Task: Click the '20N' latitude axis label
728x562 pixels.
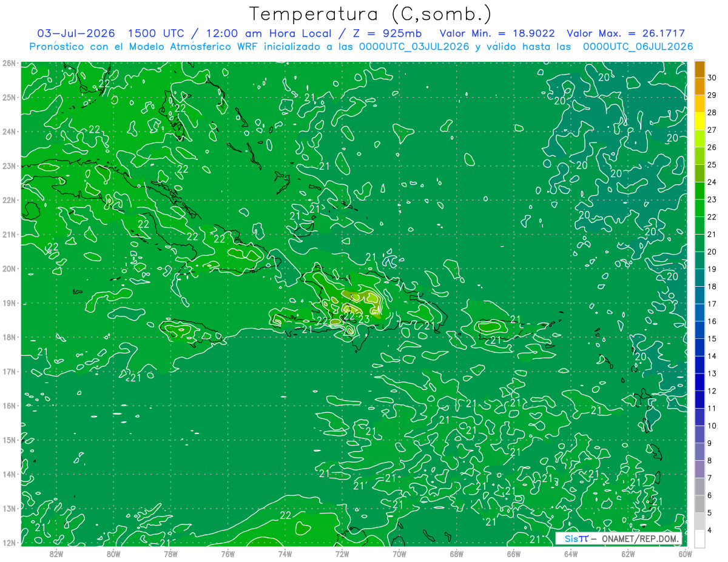Action: 8,269
